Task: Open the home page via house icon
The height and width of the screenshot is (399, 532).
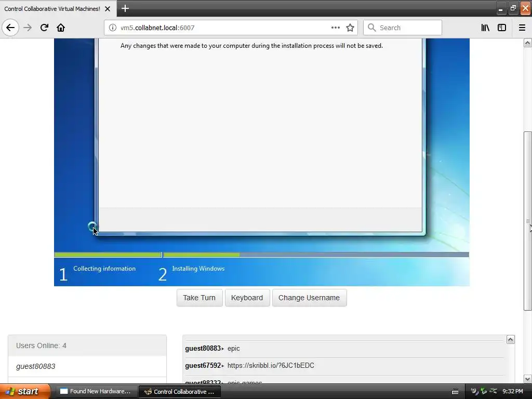Action: (x=61, y=28)
